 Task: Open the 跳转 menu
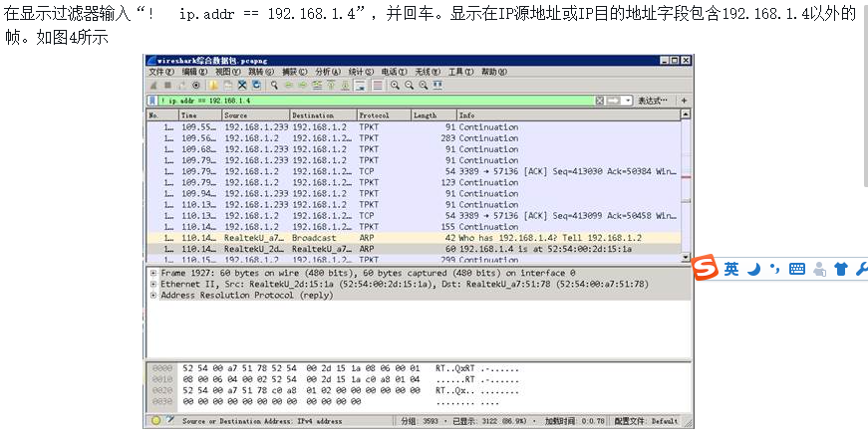click(x=261, y=72)
